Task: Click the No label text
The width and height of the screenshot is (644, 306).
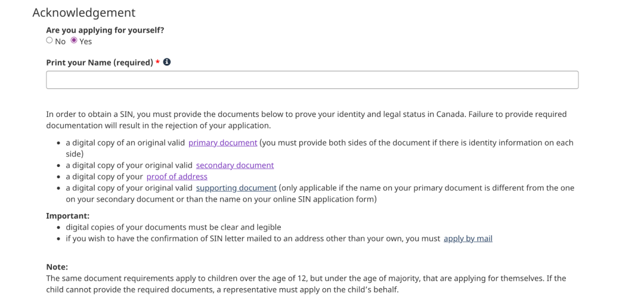Action: 60,41
